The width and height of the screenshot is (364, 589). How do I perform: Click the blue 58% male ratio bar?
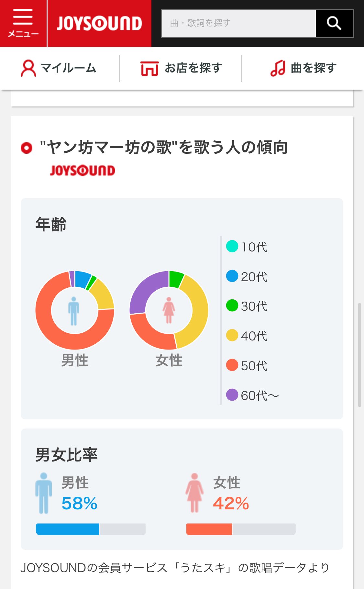(x=67, y=529)
